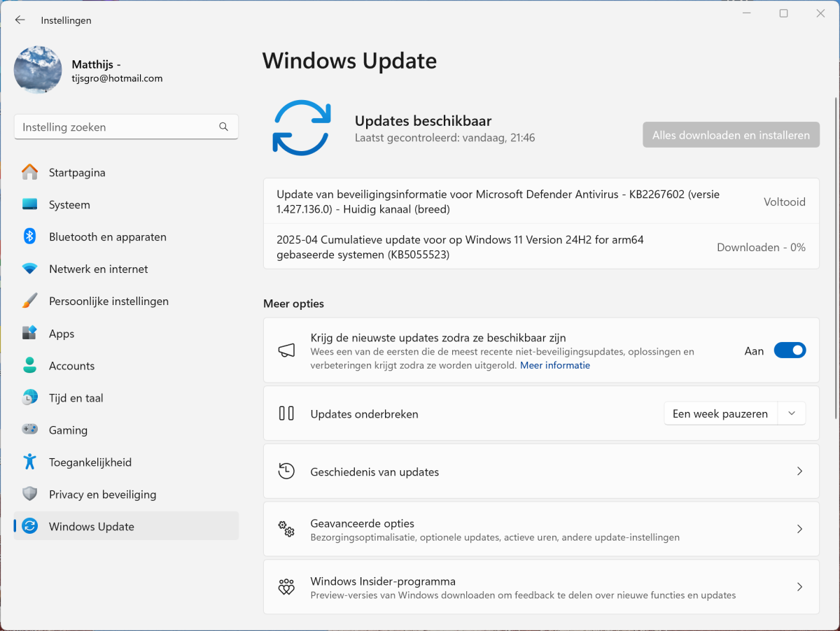Image resolution: width=840 pixels, height=631 pixels.
Task: Click the Matthijs profile picture
Action: pos(38,70)
